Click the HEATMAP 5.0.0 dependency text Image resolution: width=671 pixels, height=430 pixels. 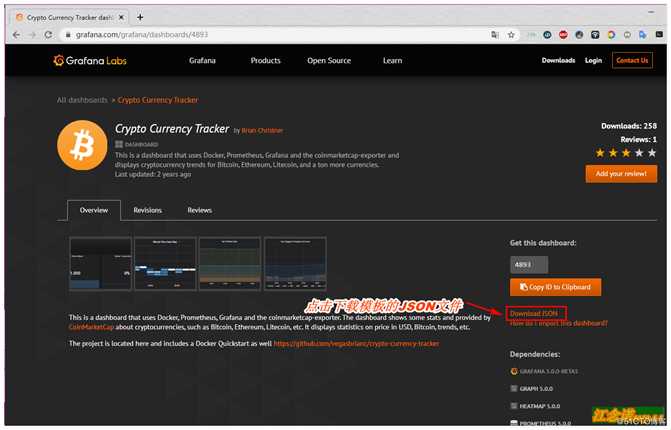coord(540,406)
